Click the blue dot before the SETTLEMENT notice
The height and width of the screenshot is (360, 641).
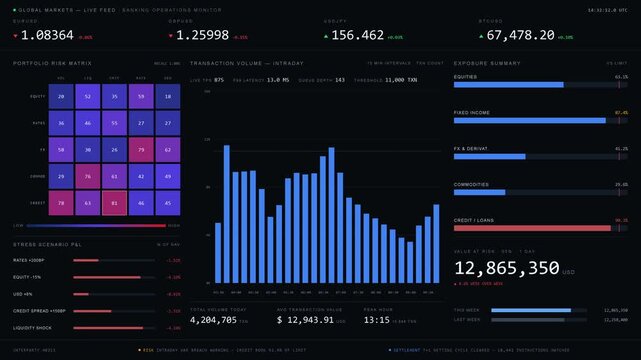(x=390, y=350)
